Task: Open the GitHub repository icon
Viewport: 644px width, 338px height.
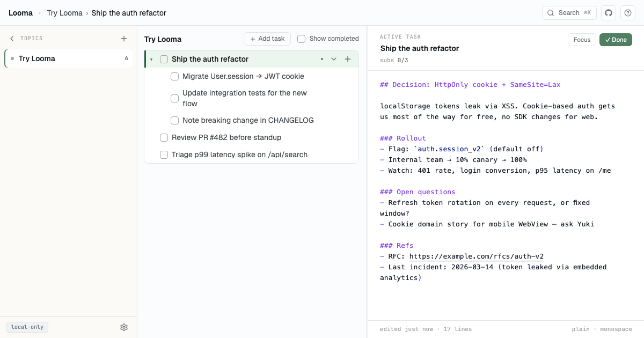Action: click(x=609, y=13)
